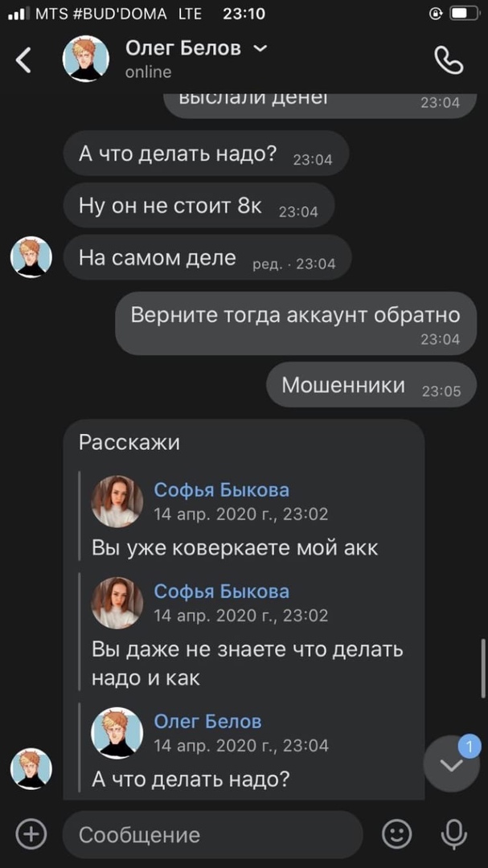Open Олег Белов avatar in the header
Image resolution: width=488 pixels, height=868 pixels.
tap(86, 59)
